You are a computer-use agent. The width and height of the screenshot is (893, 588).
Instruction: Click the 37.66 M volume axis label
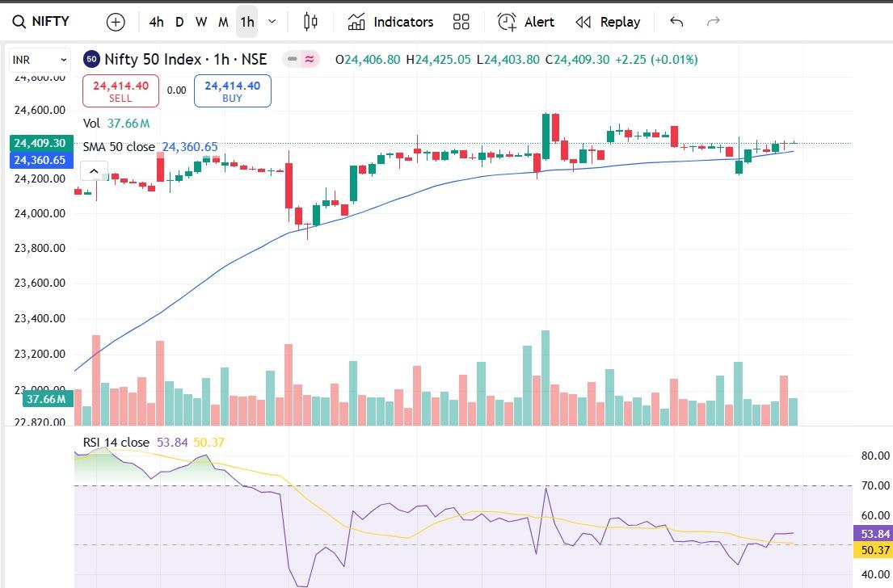[x=48, y=399]
